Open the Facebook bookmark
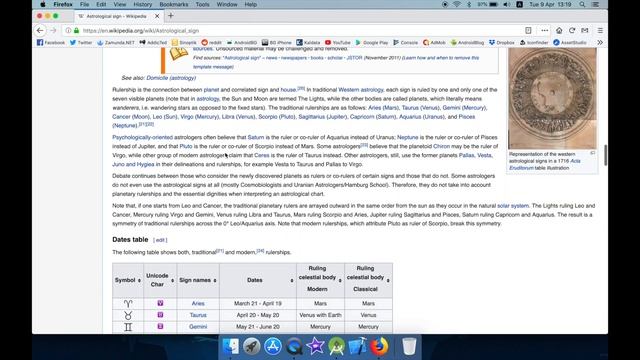 coord(51,42)
